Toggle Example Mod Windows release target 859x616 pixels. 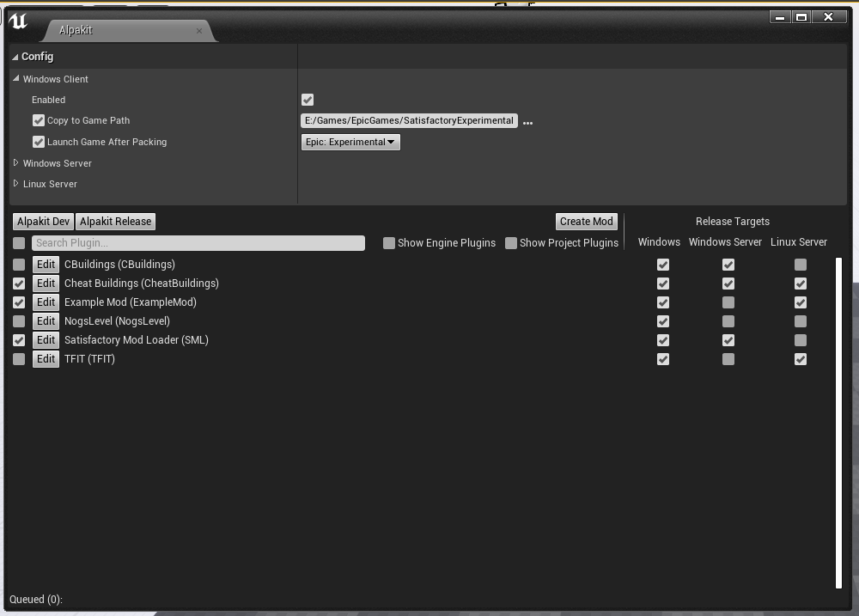(663, 302)
